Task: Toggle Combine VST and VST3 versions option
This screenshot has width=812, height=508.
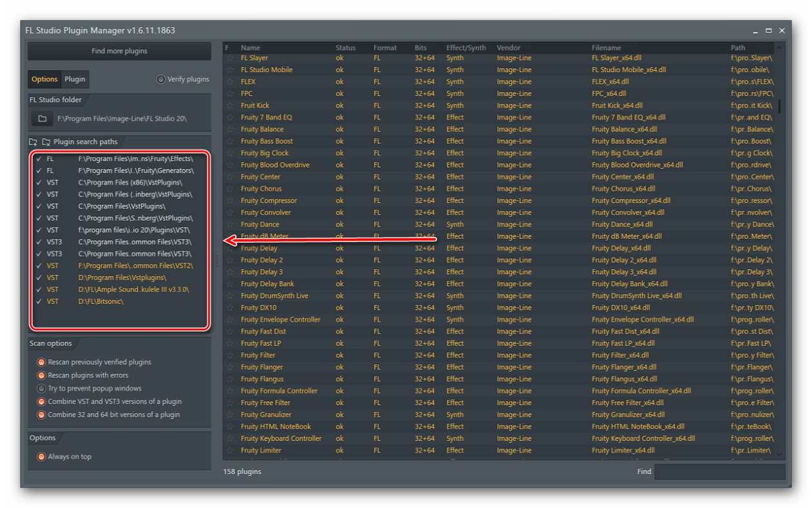Action: point(42,402)
